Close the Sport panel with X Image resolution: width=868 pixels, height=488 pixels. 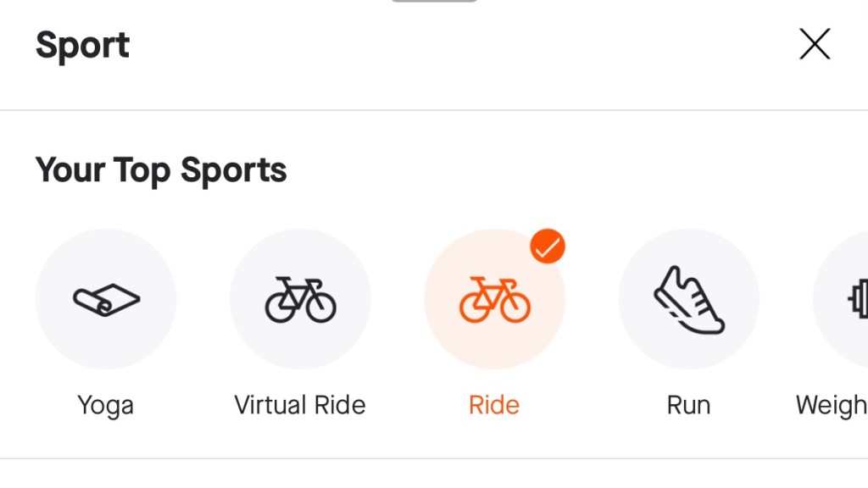(815, 44)
